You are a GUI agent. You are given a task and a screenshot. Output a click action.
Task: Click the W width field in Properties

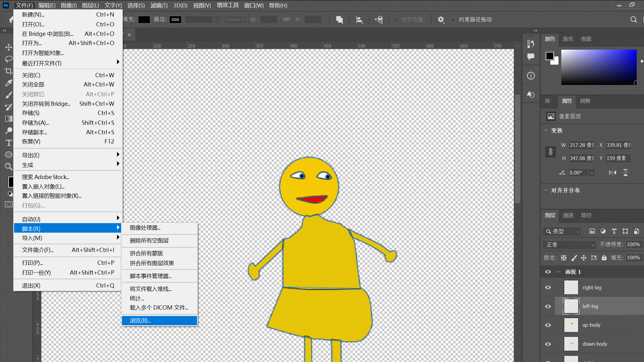tap(581, 145)
